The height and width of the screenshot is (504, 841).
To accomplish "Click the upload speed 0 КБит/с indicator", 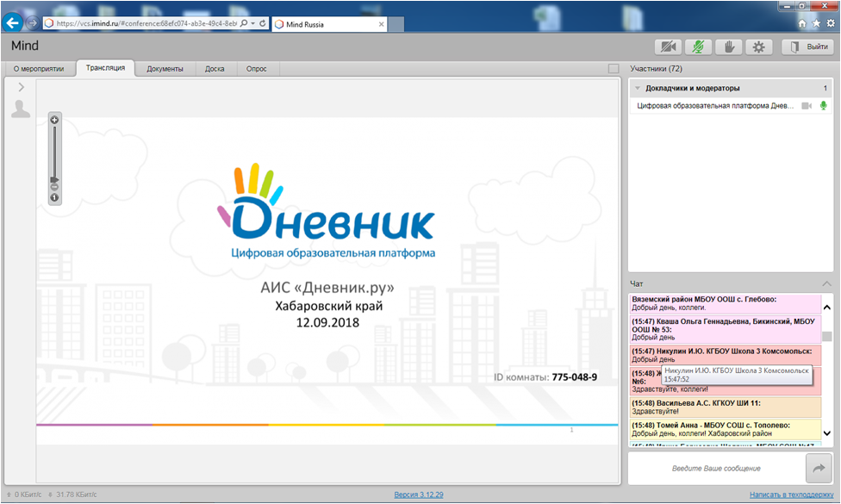I will click(24, 495).
